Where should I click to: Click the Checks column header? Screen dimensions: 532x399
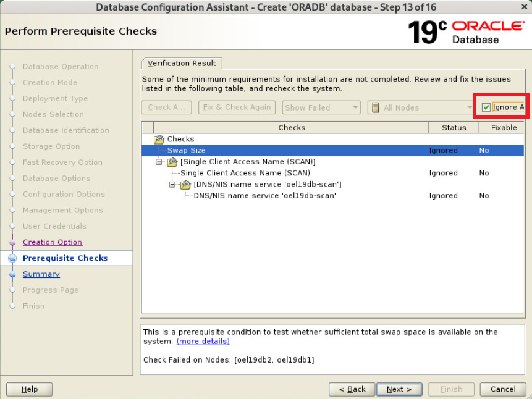click(292, 128)
